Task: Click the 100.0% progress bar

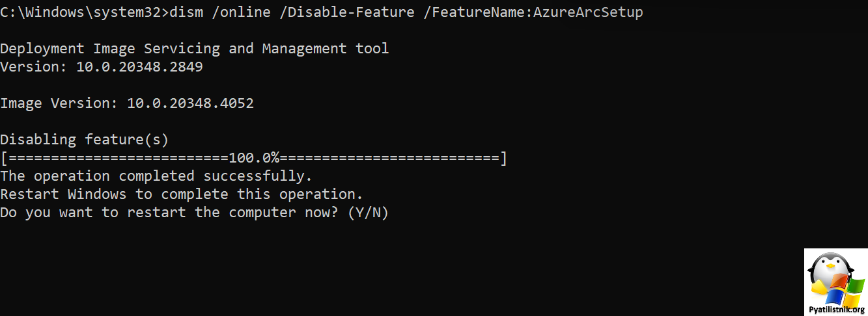Action: (254, 158)
